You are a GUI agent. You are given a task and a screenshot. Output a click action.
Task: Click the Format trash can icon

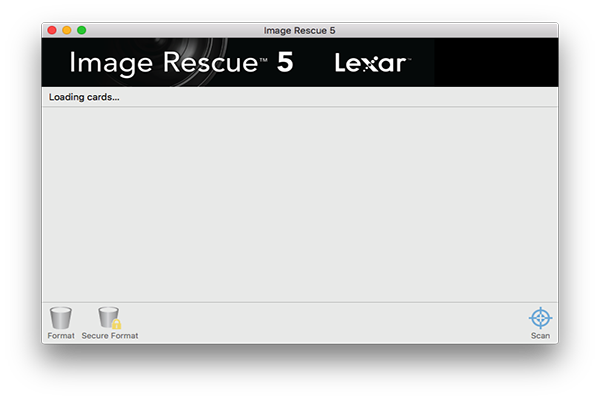60,318
